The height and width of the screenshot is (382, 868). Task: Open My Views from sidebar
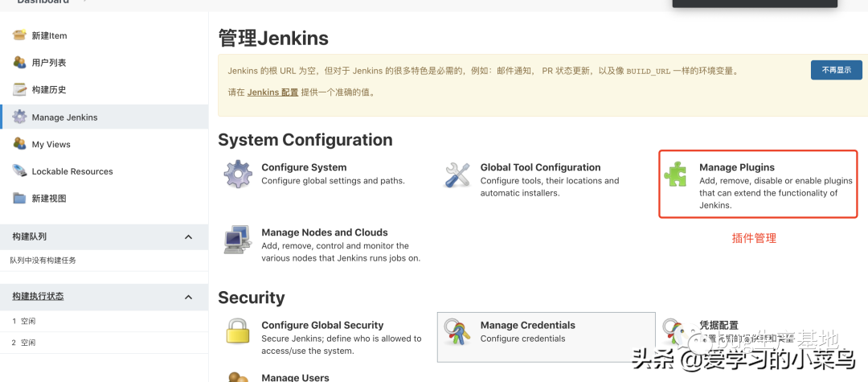pos(51,145)
